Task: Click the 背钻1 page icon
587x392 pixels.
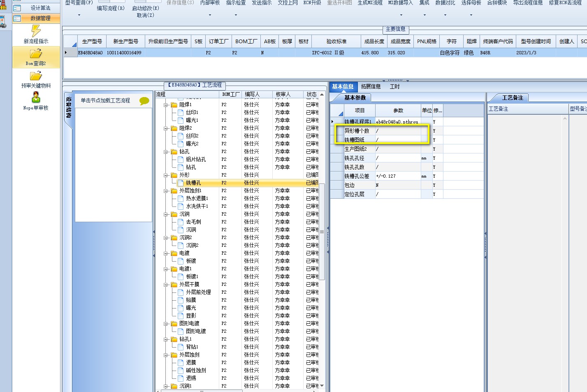Action: pos(181,347)
